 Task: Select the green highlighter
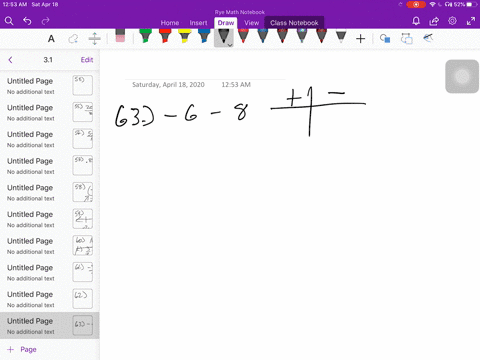click(145, 36)
